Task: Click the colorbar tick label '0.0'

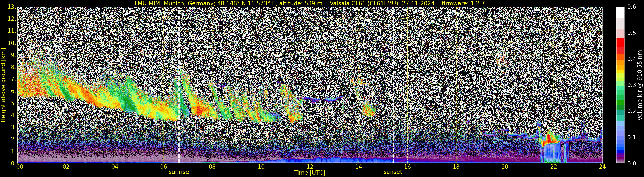Action: pyautogui.click(x=632, y=163)
